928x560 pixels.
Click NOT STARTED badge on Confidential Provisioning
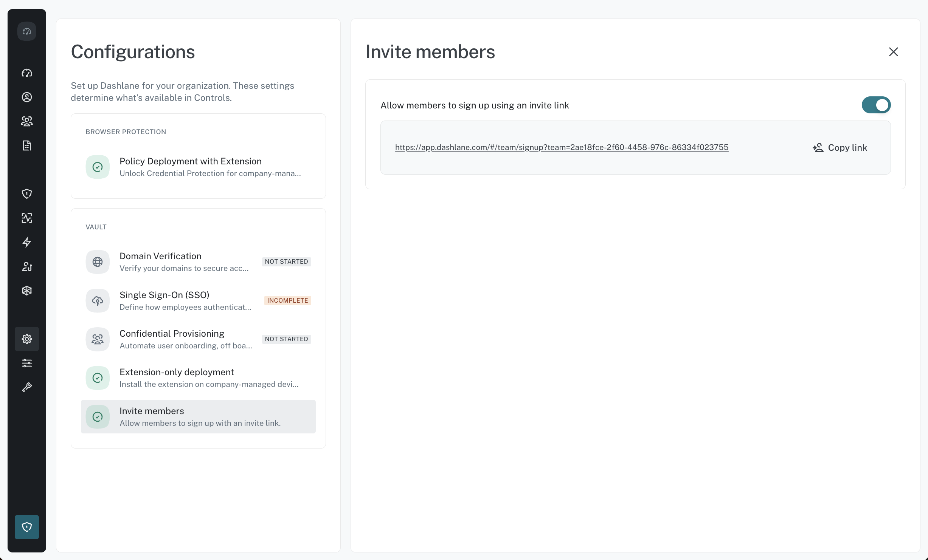click(x=286, y=339)
